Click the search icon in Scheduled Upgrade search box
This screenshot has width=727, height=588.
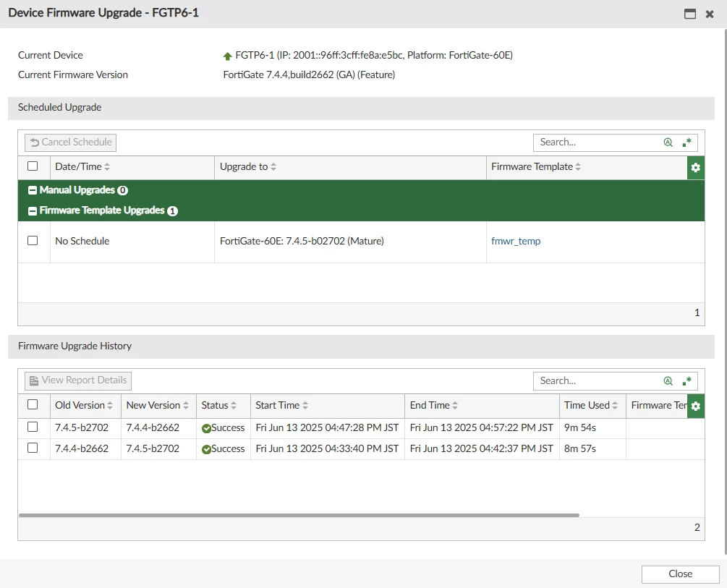(668, 142)
